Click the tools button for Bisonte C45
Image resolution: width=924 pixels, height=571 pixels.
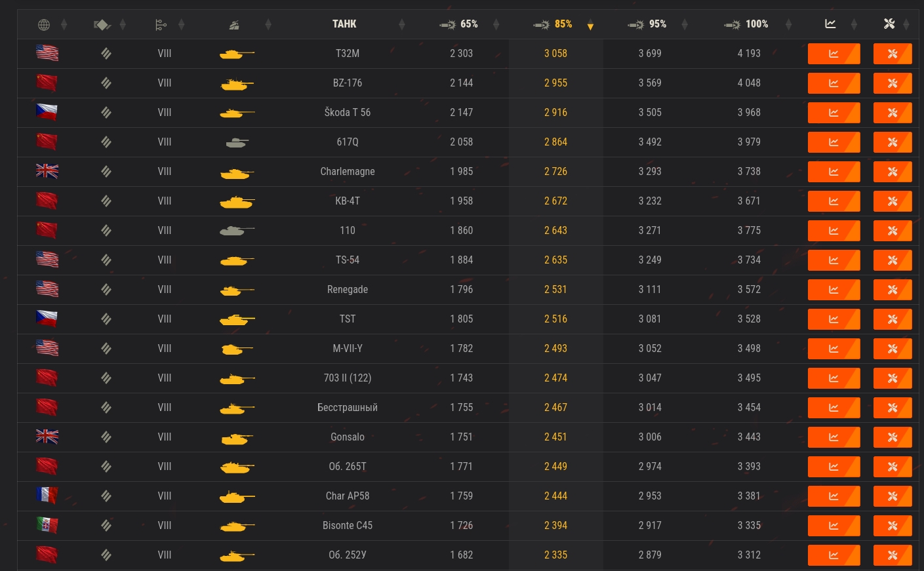[x=892, y=526]
